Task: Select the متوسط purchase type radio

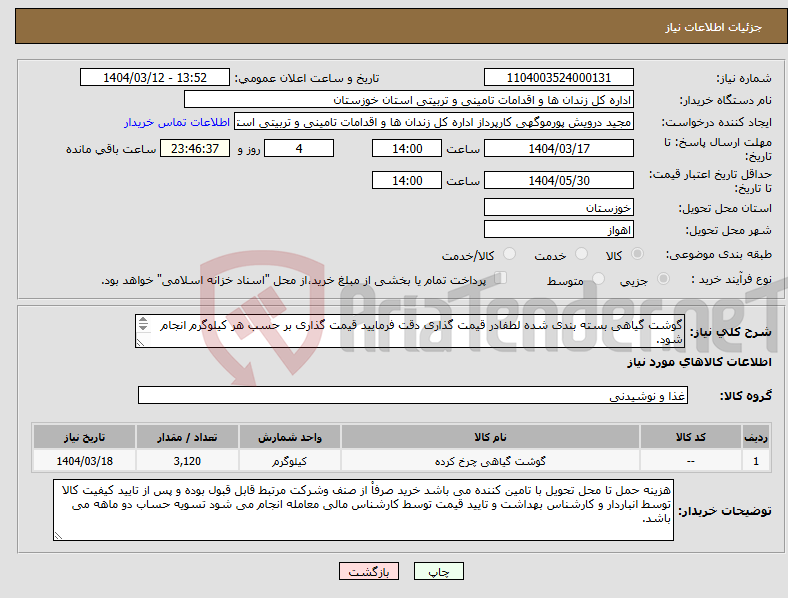Action: coord(599,278)
